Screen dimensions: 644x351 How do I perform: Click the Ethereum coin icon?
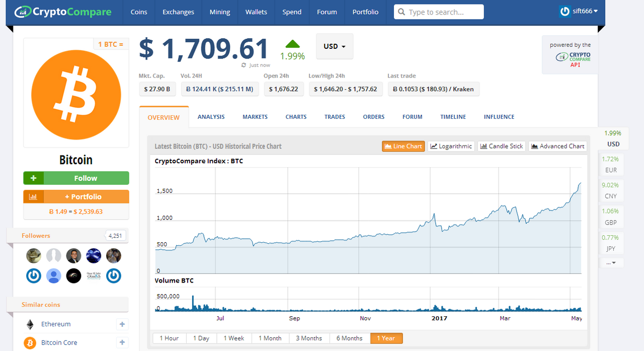point(30,324)
